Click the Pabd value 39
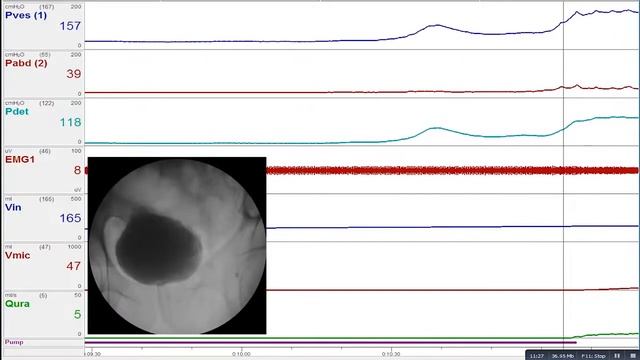640x360 pixels. pyautogui.click(x=74, y=74)
